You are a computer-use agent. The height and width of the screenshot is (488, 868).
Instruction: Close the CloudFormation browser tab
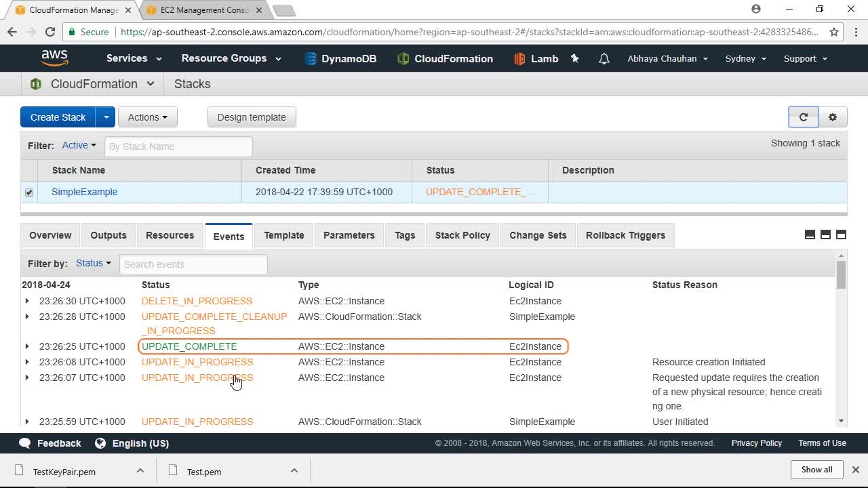(x=128, y=10)
